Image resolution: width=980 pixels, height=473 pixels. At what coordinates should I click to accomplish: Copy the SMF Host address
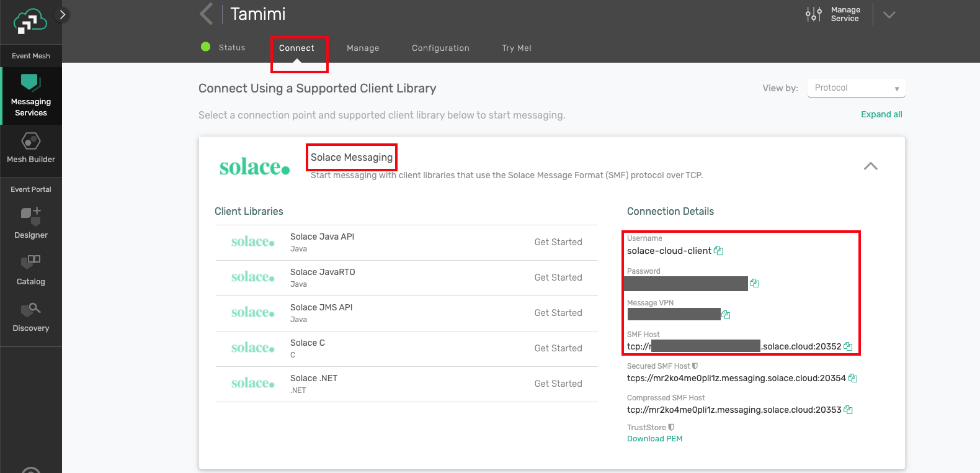click(x=848, y=346)
